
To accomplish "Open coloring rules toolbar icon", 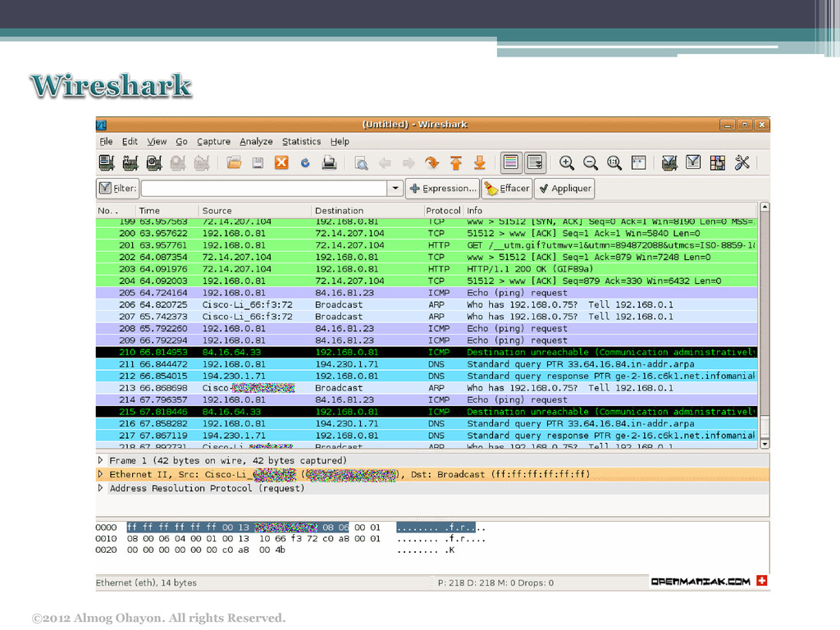I will pyautogui.click(x=717, y=162).
